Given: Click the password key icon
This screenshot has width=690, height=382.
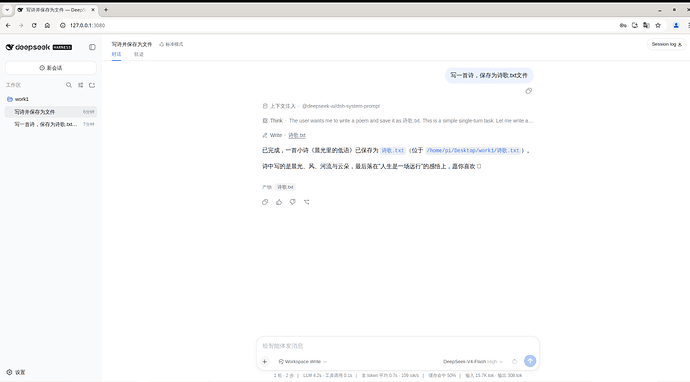Looking at the screenshot, I should pyautogui.click(x=623, y=26).
